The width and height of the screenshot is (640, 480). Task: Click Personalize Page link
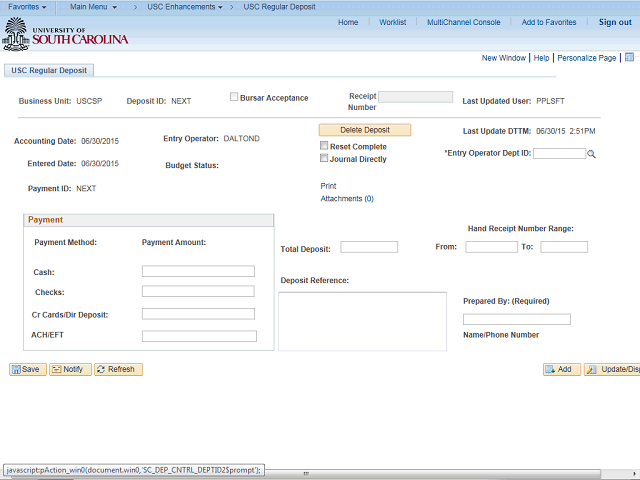(587, 58)
